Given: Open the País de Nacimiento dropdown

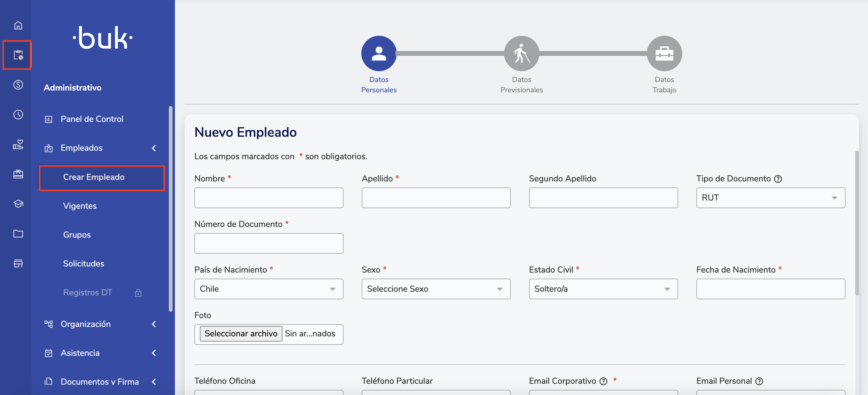Looking at the screenshot, I should coord(268,289).
